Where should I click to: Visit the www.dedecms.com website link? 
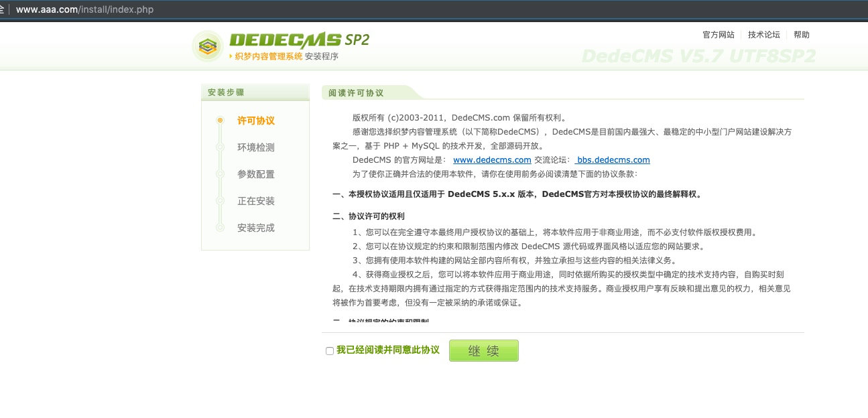coord(492,160)
